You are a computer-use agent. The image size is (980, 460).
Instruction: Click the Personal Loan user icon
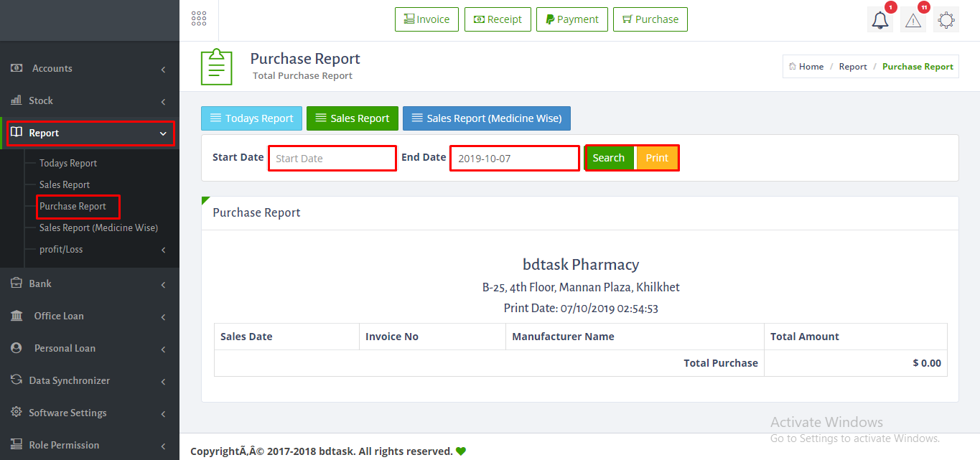[17, 348]
